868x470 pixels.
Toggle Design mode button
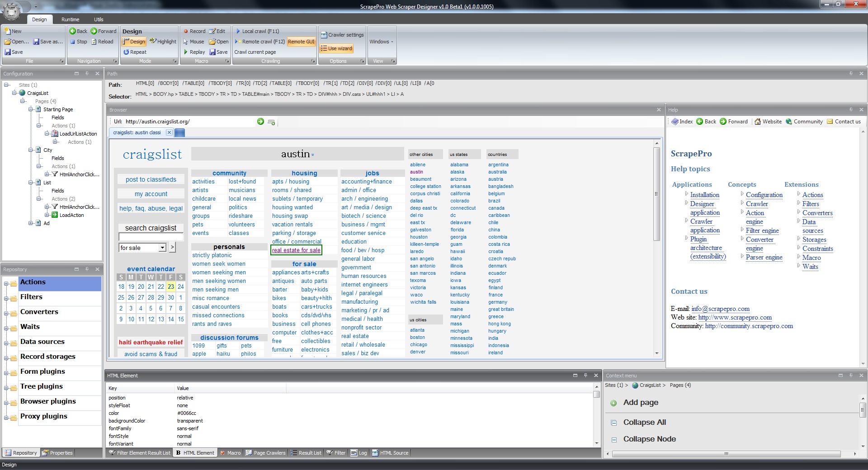click(134, 42)
